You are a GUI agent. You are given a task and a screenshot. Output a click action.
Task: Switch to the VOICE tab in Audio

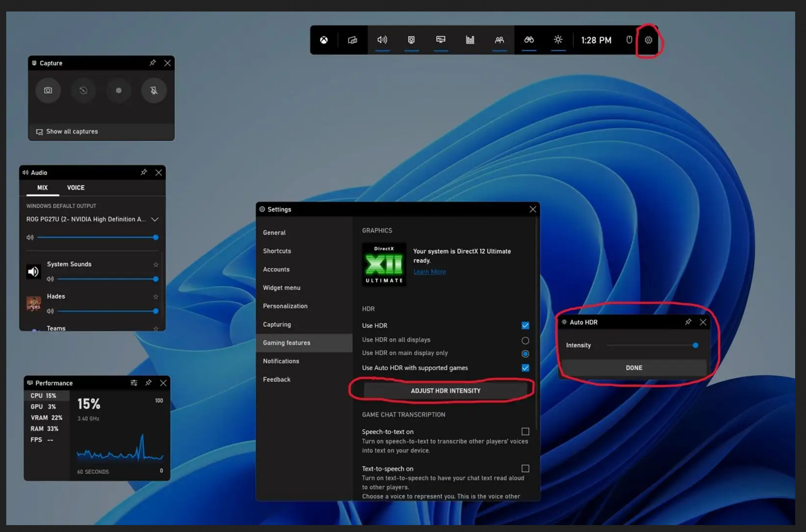click(x=76, y=188)
